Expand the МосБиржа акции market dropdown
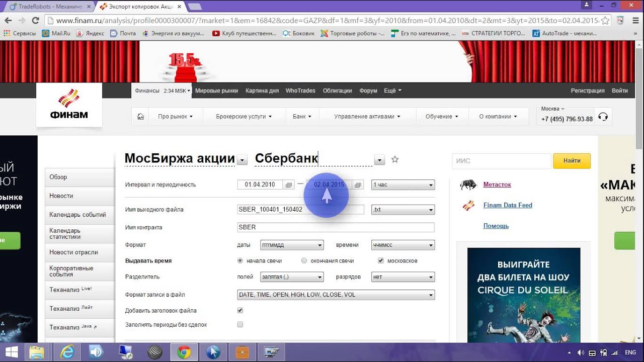The image size is (644, 362). click(243, 160)
